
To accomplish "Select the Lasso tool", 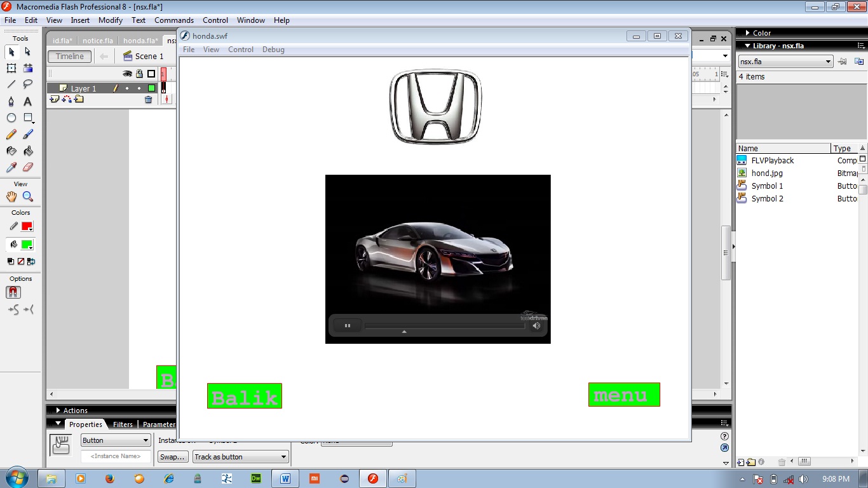I will 28,85.
